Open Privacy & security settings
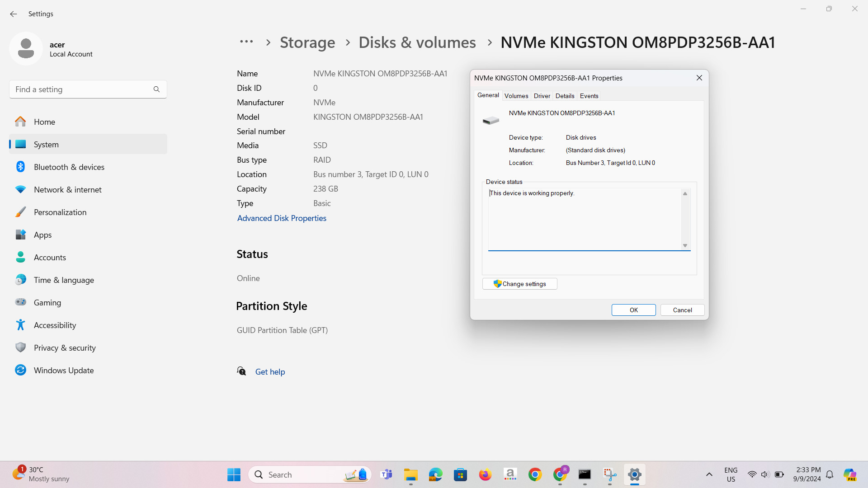 pos(65,348)
